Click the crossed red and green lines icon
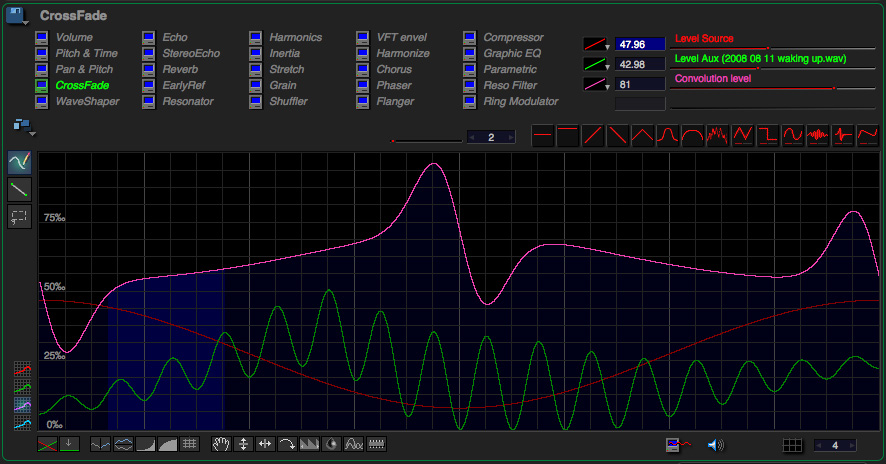Image resolution: width=886 pixels, height=464 pixels. 47,444
